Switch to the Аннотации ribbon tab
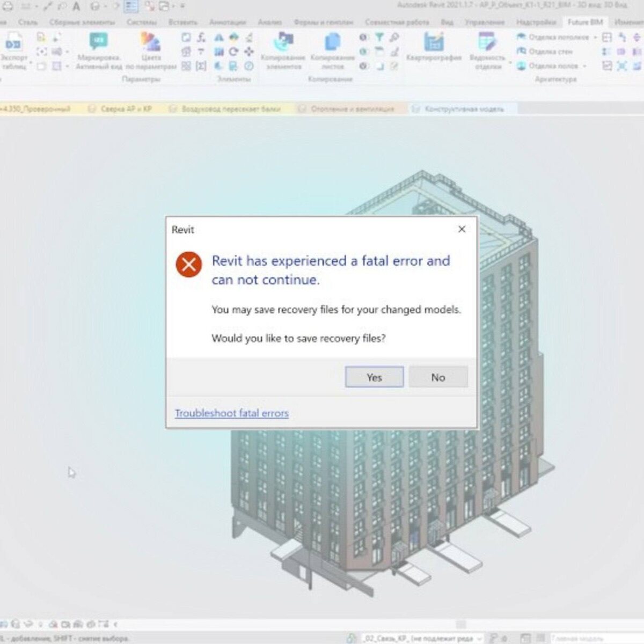The height and width of the screenshot is (644, 644). pos(228,22)
